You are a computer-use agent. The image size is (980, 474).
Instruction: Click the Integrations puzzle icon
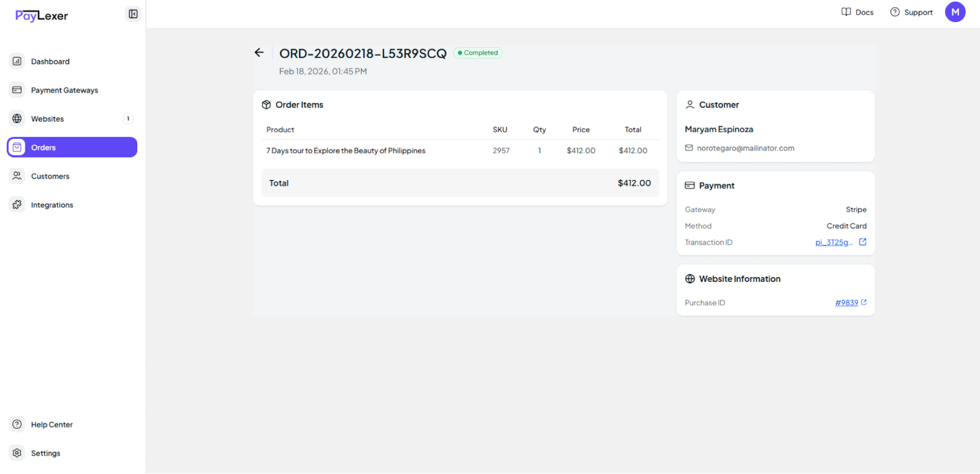pos(17,205)
